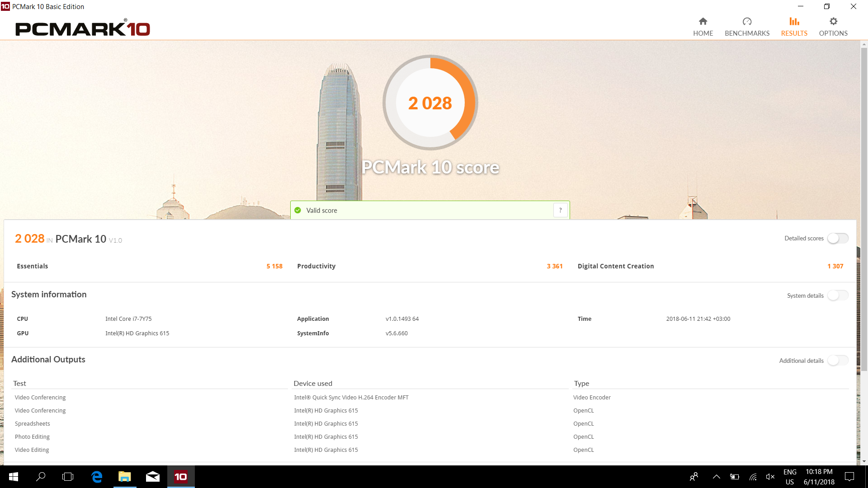Screen dimensions: 868x488
Task: Enable the Detailed scores toggle
Action: pos(838,238)
